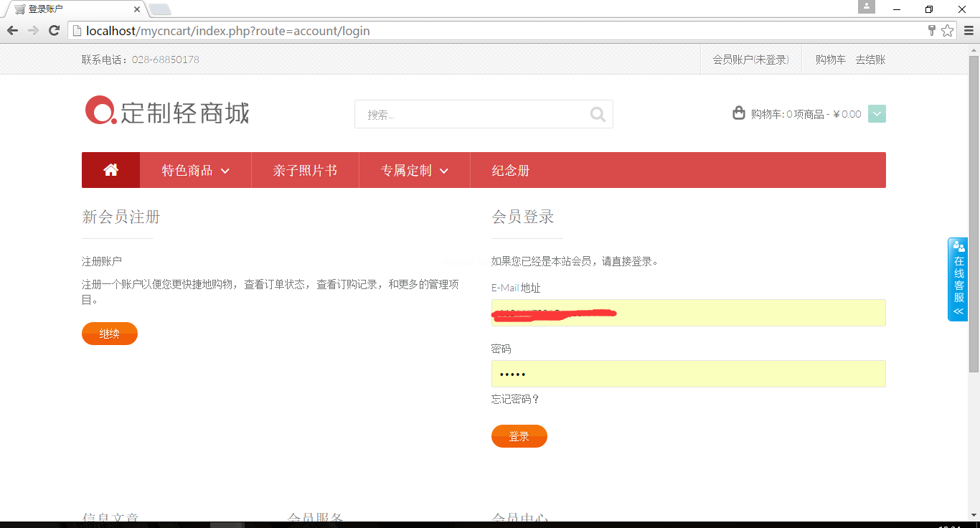Go back using the browser back arrow
Viewport: 980px width, 528px height.
[x=12, y=30]
